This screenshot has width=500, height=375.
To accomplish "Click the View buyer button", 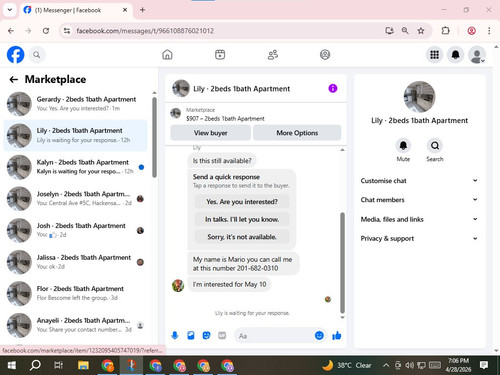I will [x=210, y=133].
